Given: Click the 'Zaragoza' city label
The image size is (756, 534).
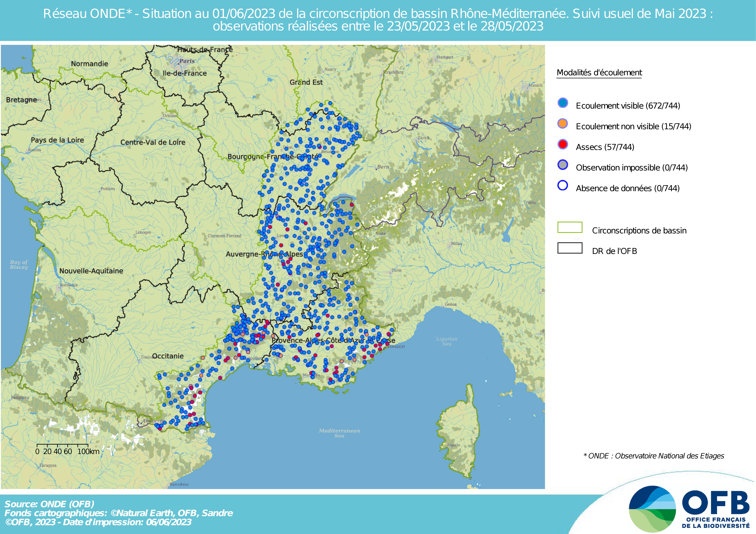Looking at the screenshot, I should (48, 466).
